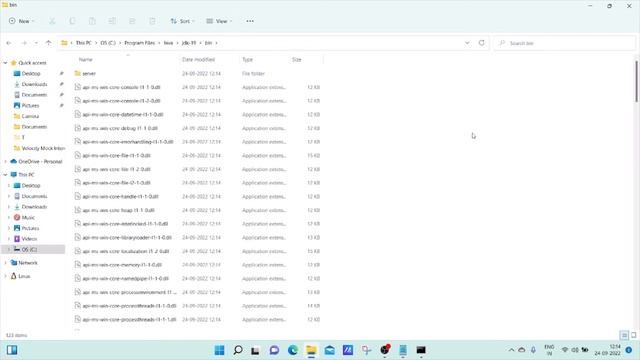Expand the OS (C:) drive node

tap(9, 249)
